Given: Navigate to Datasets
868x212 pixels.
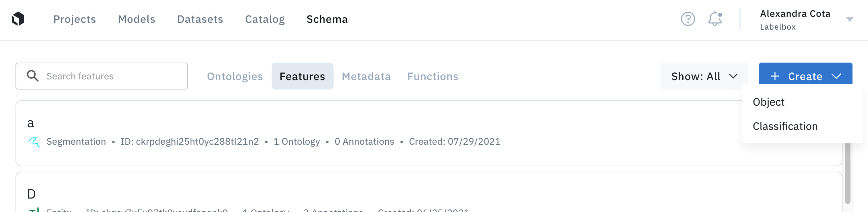Looking at the screenshot, I should [x=200, y=19].
